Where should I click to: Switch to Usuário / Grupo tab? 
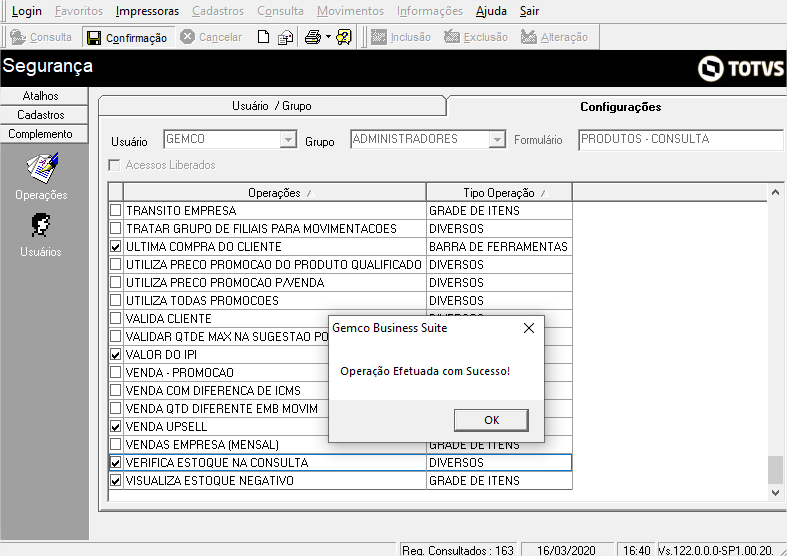point(272,106)
